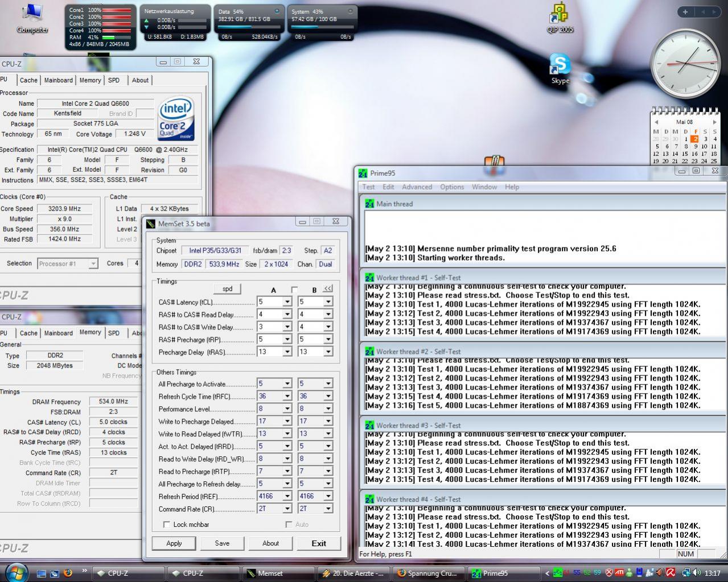The width and height of the screenshot is (728, 582).
Task: Switch to SPD tab in top CPU-Z
Action: pyautogui.click(x=114, y=80)
